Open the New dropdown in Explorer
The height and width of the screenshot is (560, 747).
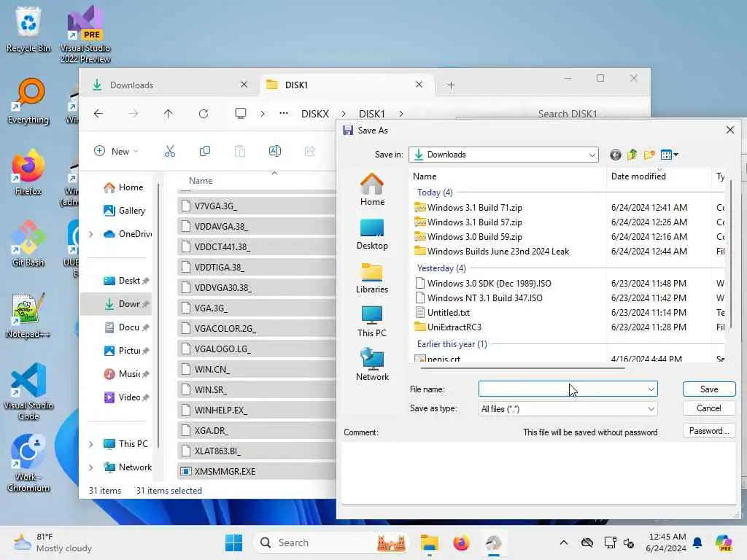coord(116,152)
